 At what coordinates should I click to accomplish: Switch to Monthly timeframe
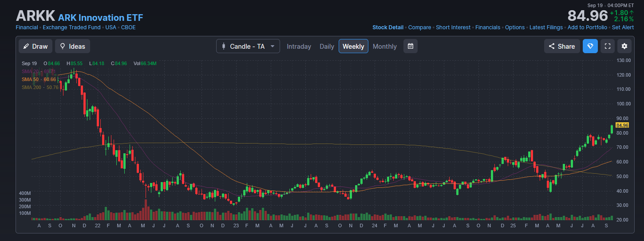384,47
